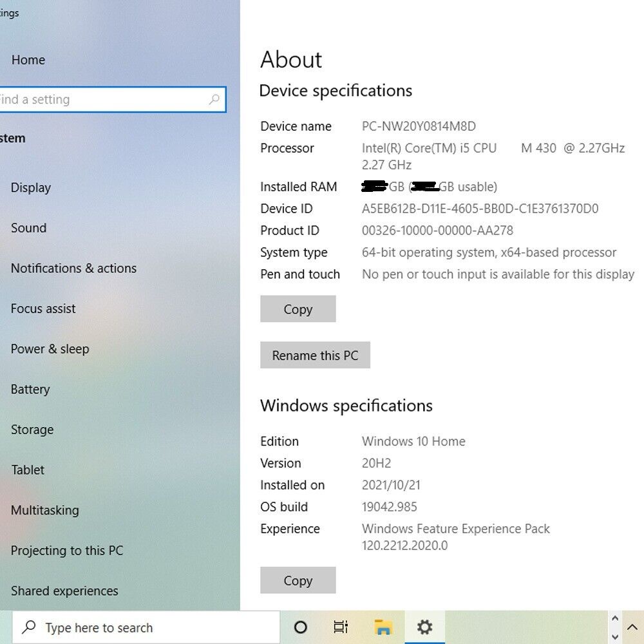This screenshot has height=644, width=644.
Task: Click the About page heading
Action: point(291,59)
